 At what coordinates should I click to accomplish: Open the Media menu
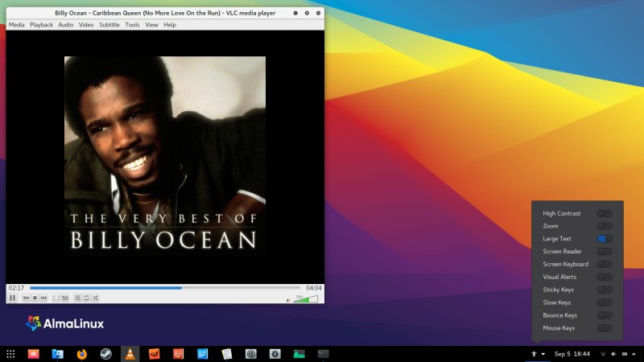click(16, 25)
